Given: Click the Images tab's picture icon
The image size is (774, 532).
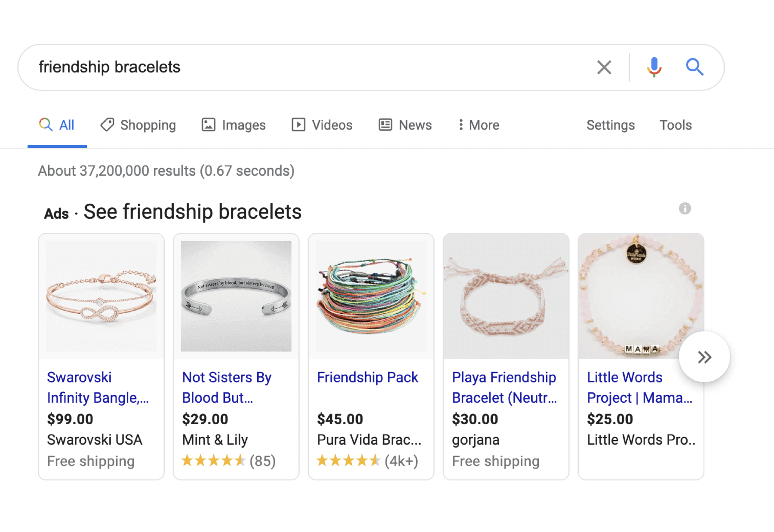Looking at the screenshot, I should [x=209, y=125].
